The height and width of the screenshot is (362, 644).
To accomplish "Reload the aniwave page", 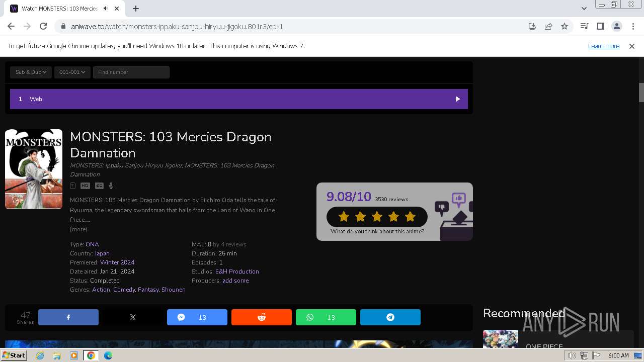I will (43, 26).
